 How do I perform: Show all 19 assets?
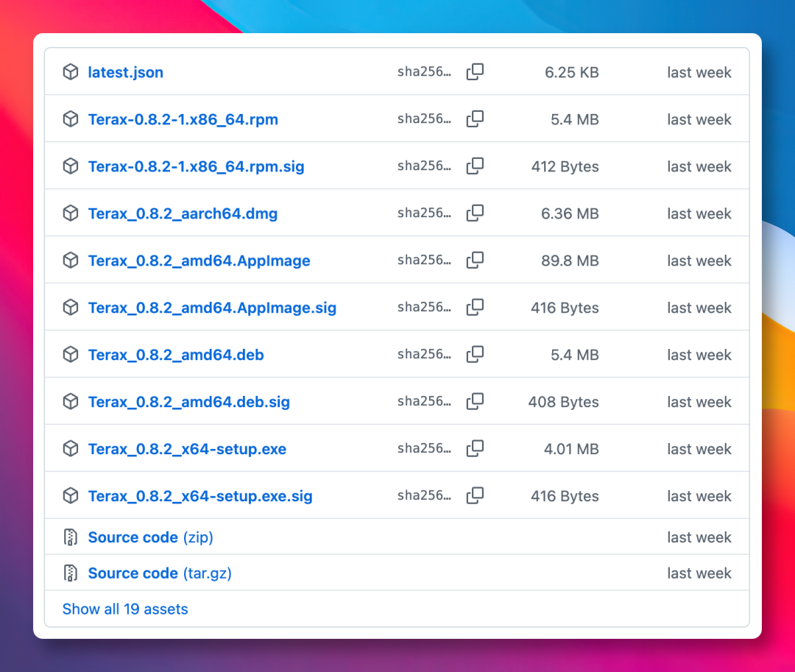click(x=125, y=609)
